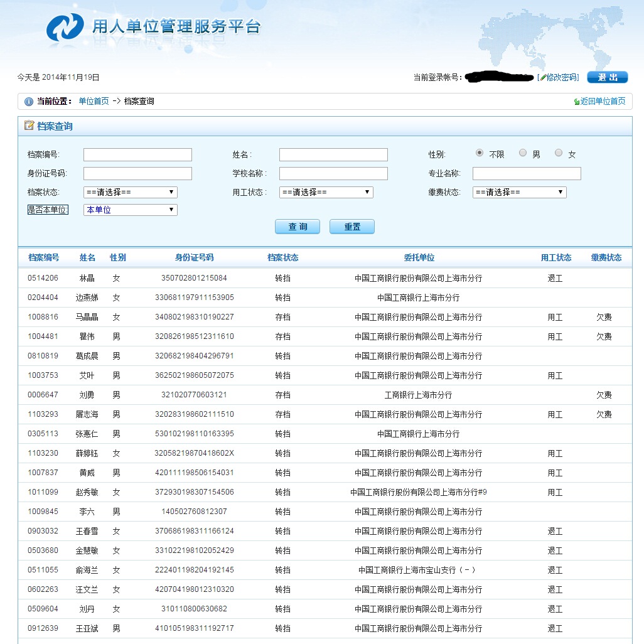Click the 退出 logout button
644x644 pixels.
(x=608, y=77)
